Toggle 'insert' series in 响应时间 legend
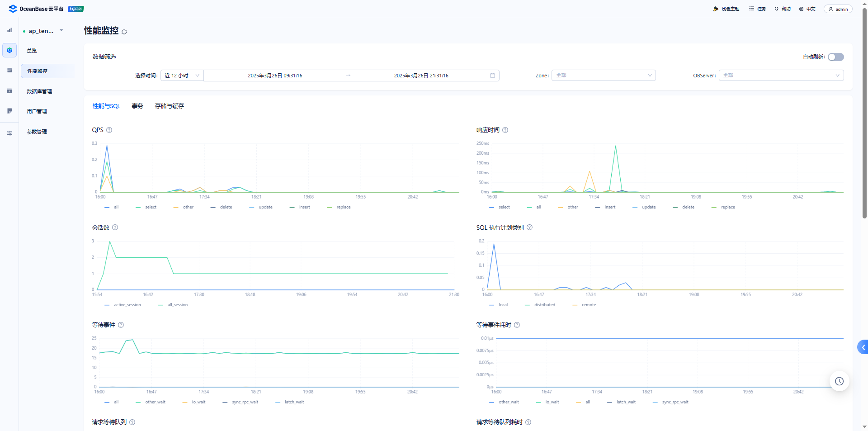This screenshot has width=868, height=431. pyautogui.click(x=605, y=207)
